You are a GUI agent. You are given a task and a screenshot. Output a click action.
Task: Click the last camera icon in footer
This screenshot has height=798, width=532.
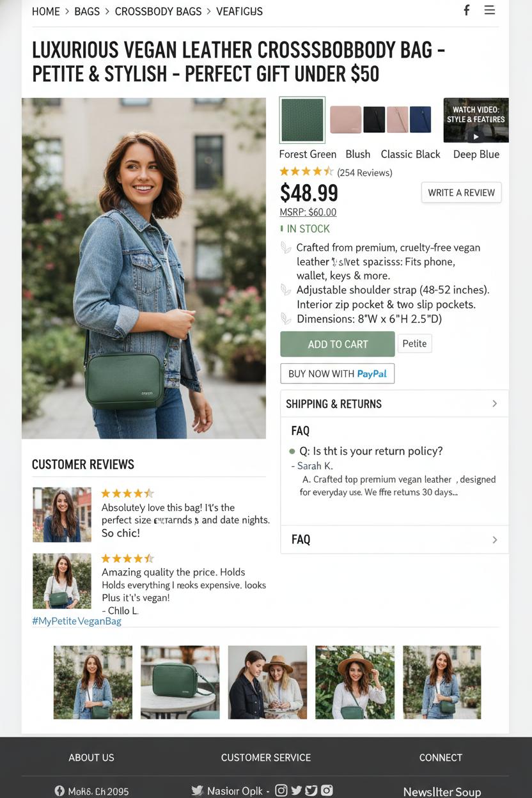tap(327, 790)
